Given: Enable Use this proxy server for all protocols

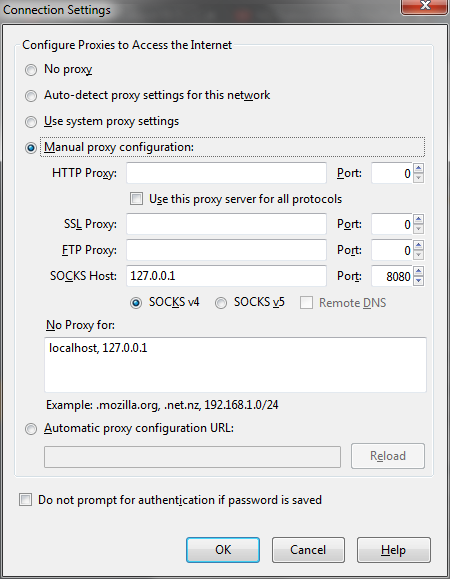Looking at the screenshot, I should pos(136,199).
